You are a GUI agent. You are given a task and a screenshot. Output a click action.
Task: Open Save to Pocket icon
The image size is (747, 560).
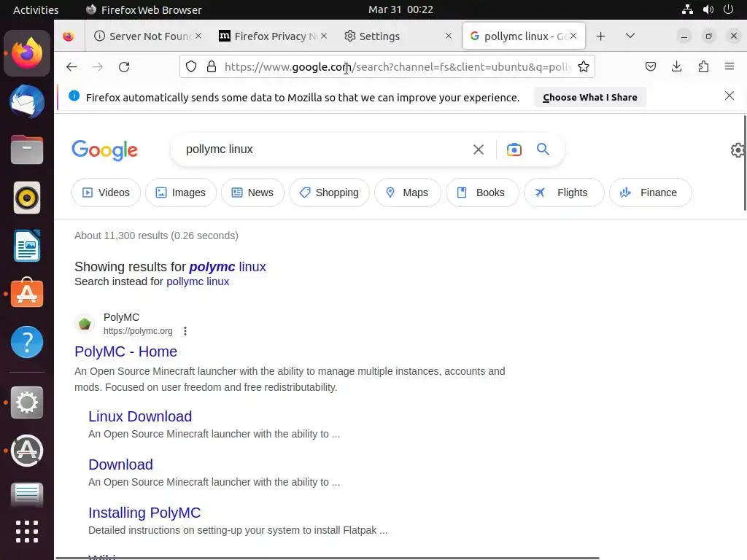[650, 66]
